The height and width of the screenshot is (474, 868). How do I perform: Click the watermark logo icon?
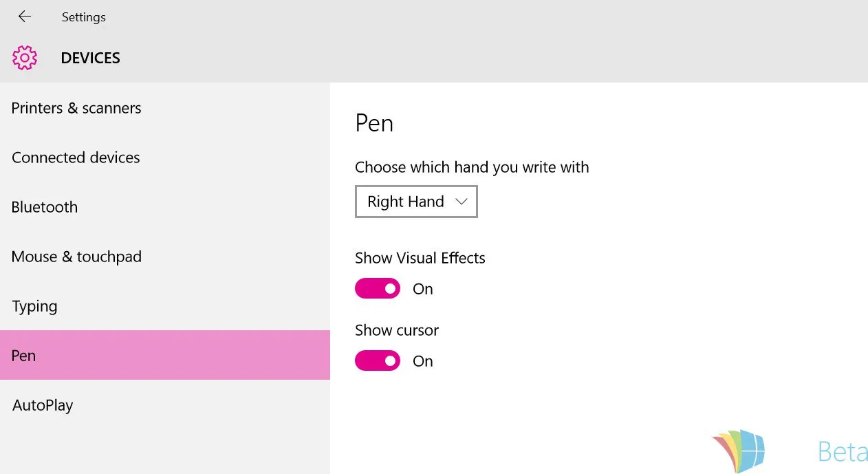tap(738, 451)
